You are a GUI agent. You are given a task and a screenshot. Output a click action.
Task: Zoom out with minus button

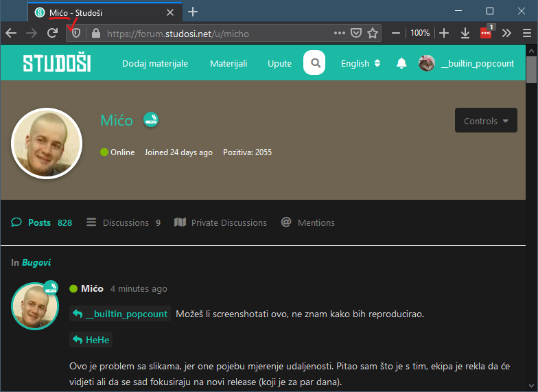pyautogui.click(x=396, y=33)
